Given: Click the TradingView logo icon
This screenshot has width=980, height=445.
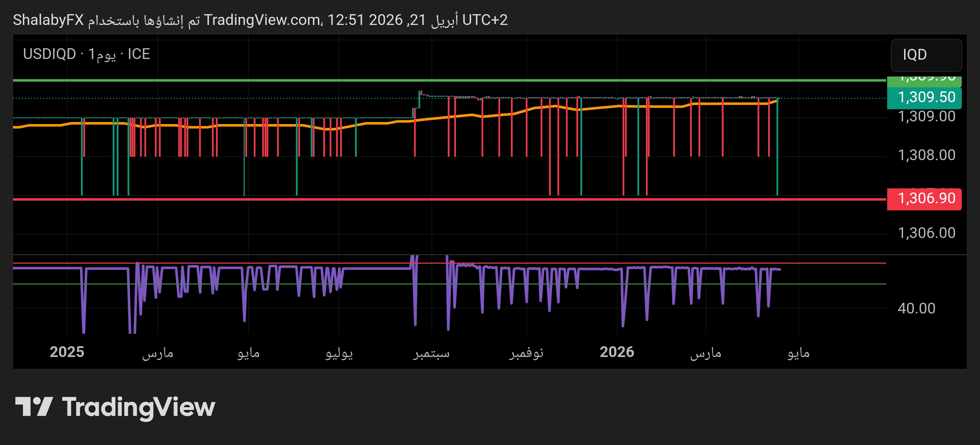Looking at the screenshot, I should tap(33, 407).
